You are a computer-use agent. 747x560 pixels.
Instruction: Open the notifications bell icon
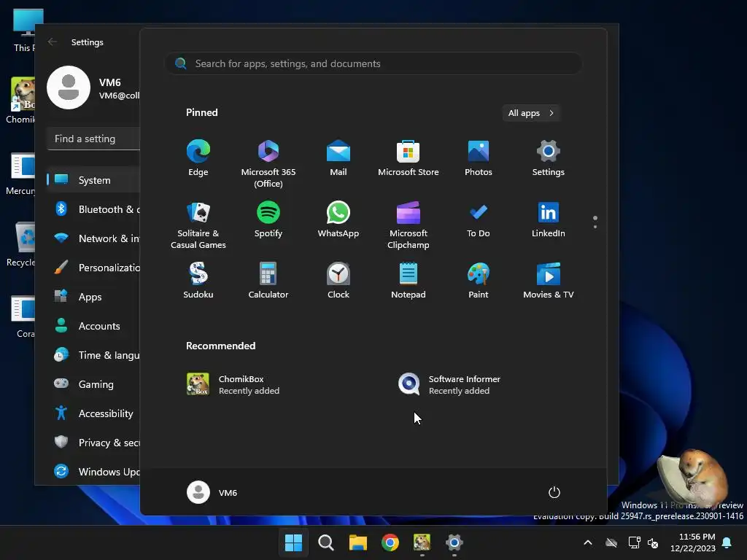pyautogui.click(x=727, y=542)
